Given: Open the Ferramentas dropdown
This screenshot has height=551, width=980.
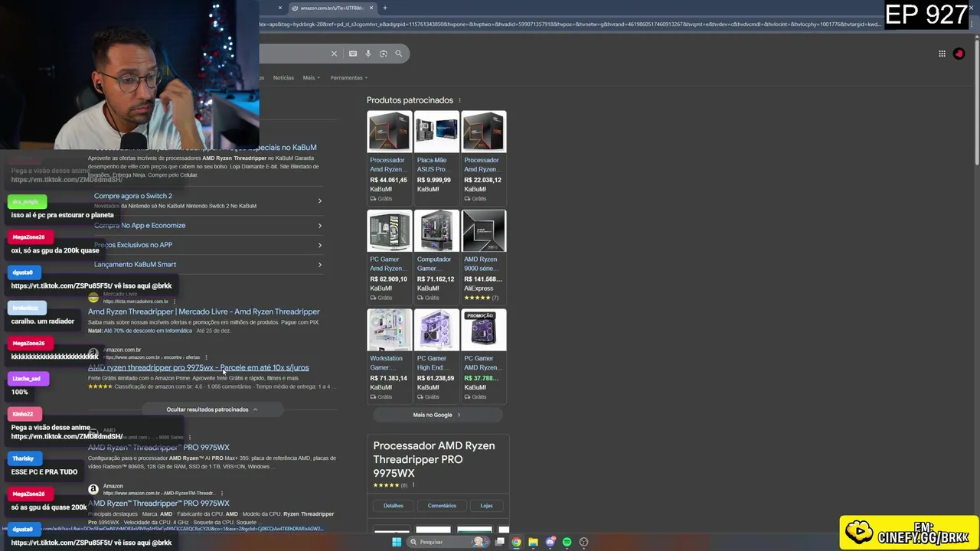Looking at the screenshot, I should (349, 77).
